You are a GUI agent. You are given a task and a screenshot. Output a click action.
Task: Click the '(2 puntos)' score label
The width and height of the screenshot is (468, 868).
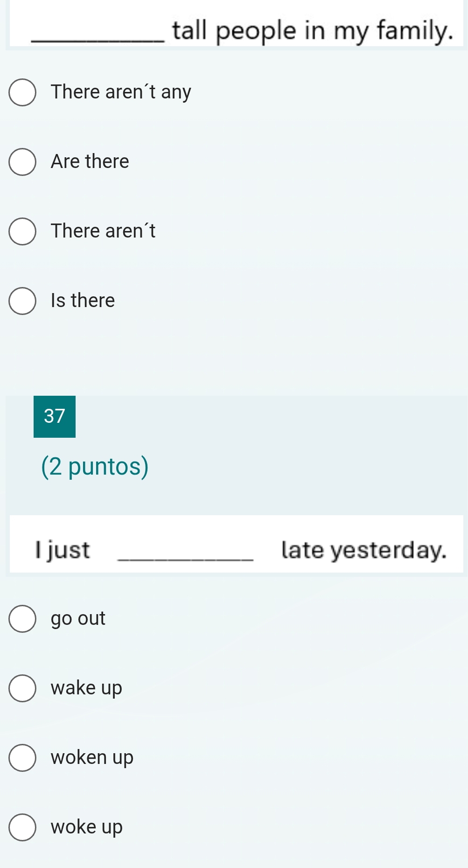pyautogui.click(x=95, y=466)
